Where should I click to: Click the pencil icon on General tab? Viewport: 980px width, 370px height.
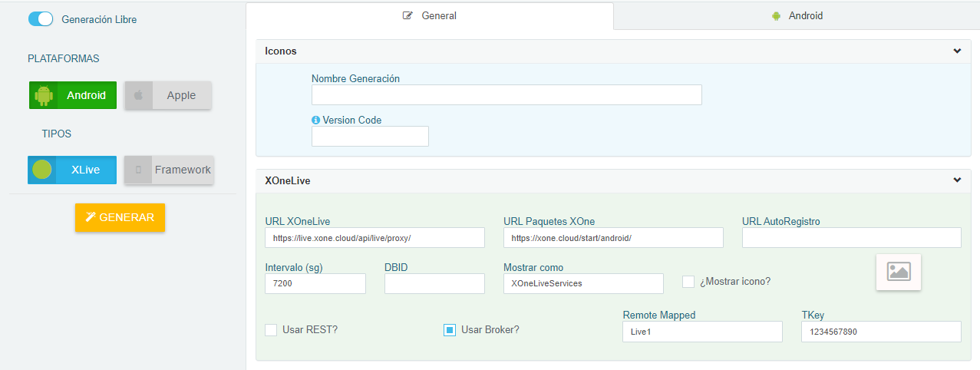coord(408,15)
